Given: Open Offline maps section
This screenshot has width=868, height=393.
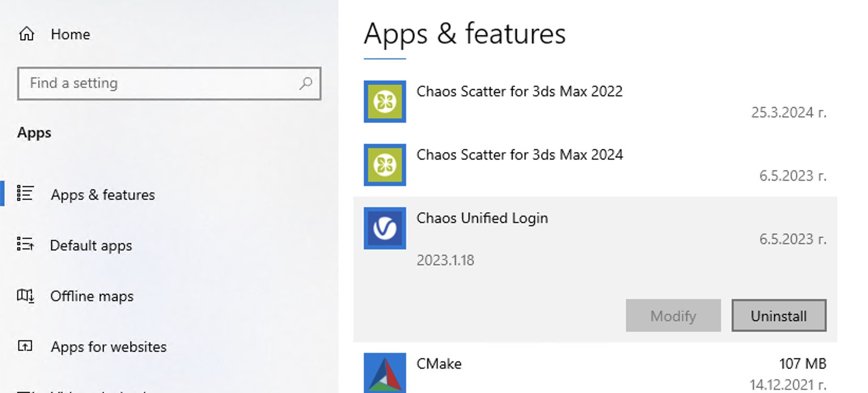Looking at the screenshot, I should tap(92, 296).
